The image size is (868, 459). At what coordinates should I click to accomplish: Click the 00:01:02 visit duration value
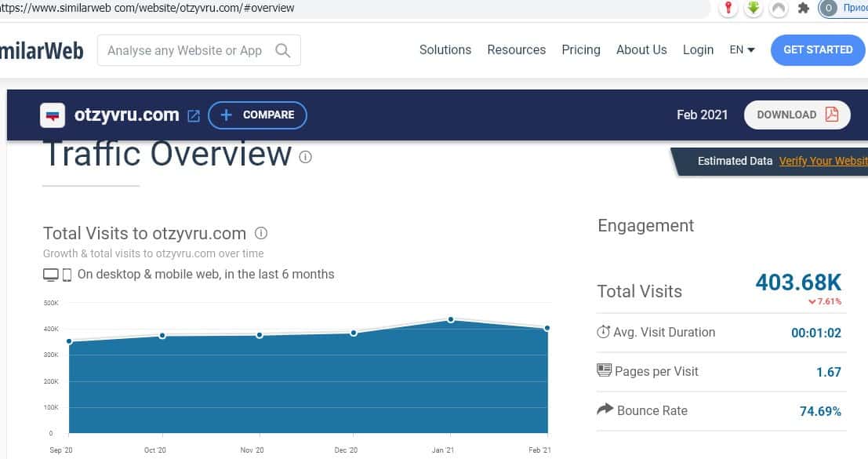(x=816, y=333)
